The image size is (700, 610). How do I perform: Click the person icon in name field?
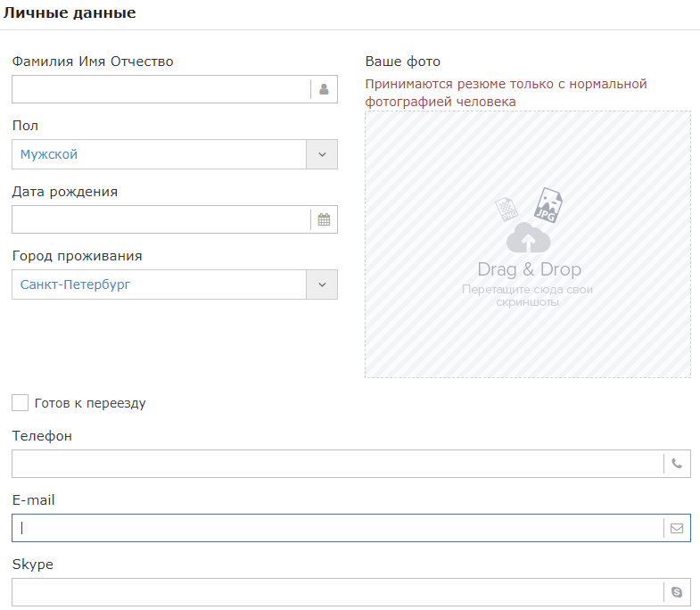tap(324, 89)
